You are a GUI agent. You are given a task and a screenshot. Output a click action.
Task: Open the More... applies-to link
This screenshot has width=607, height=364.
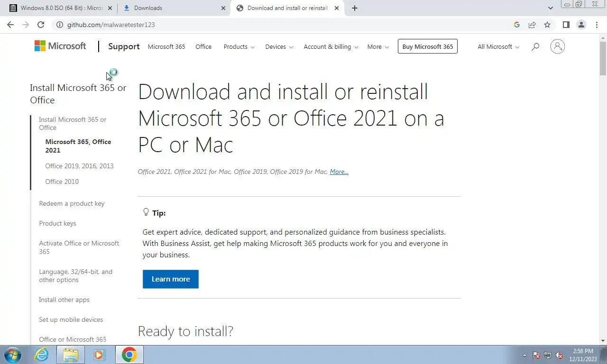click(339, 172)
